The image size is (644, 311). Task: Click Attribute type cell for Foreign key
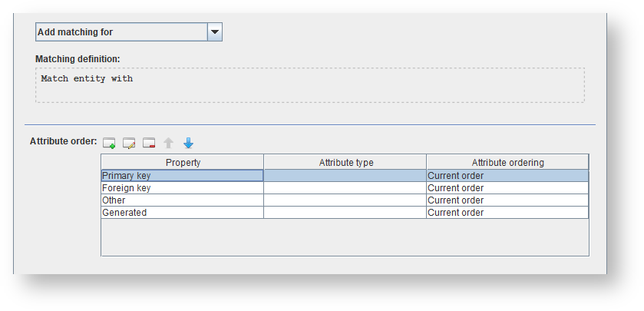click(x=345, y=188)
